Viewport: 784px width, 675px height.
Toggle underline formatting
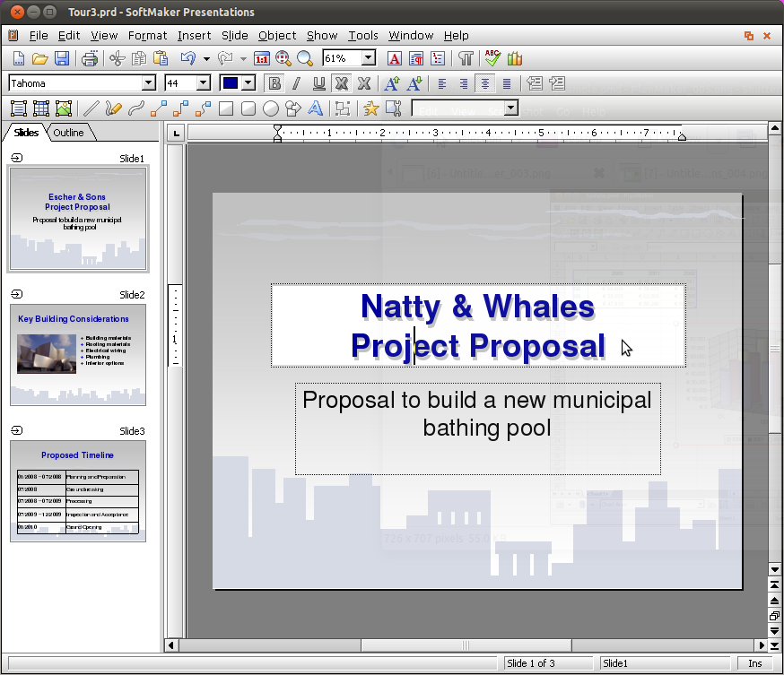pyautogui.click(x=319, y=83)
